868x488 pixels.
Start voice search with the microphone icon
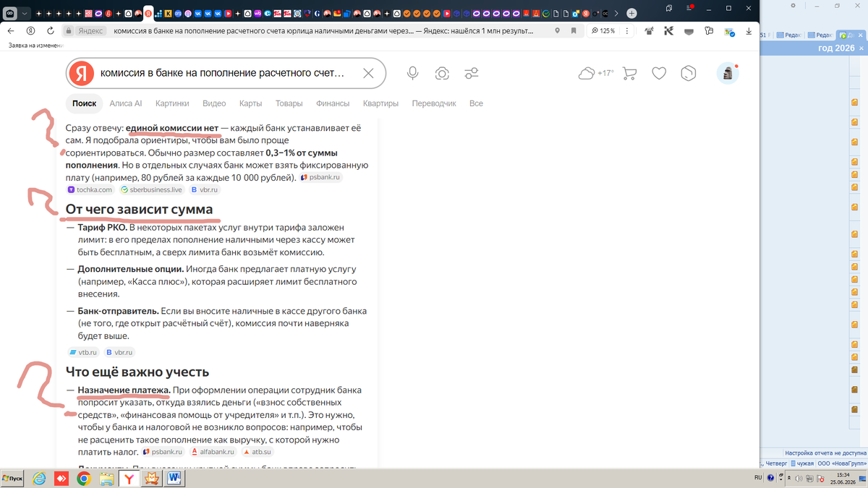pyautogui.click(x=412, y=73)
